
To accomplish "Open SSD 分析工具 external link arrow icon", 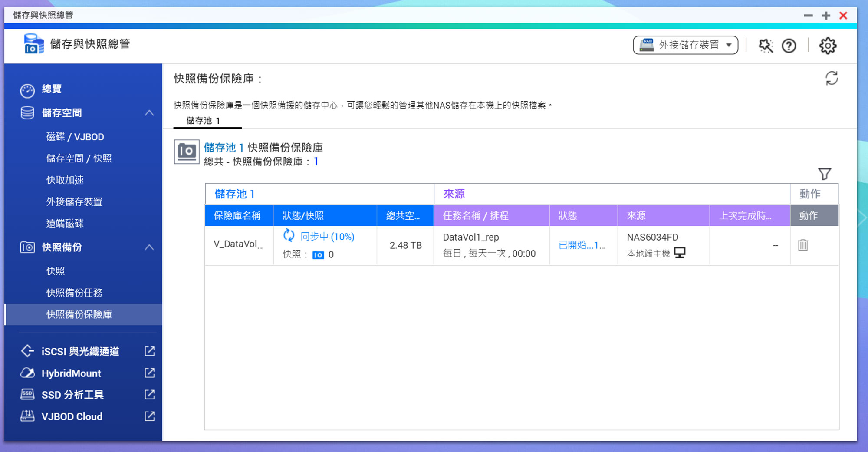I will click(149, 394).
